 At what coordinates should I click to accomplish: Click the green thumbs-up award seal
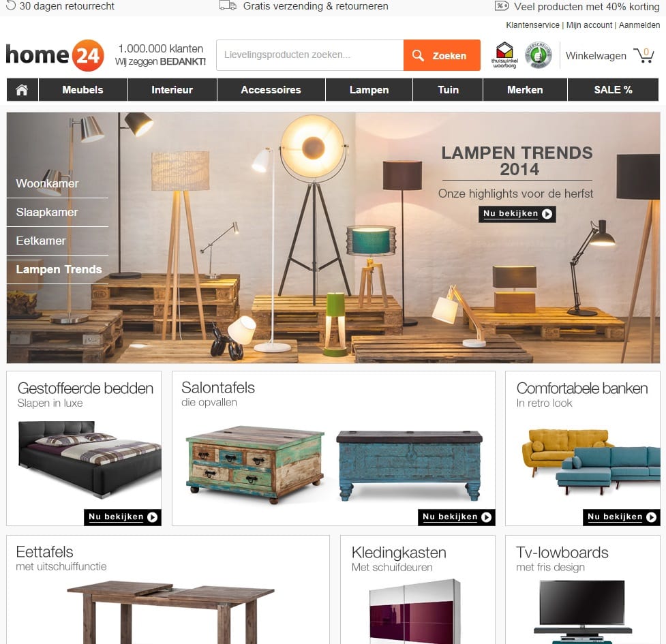538,55
